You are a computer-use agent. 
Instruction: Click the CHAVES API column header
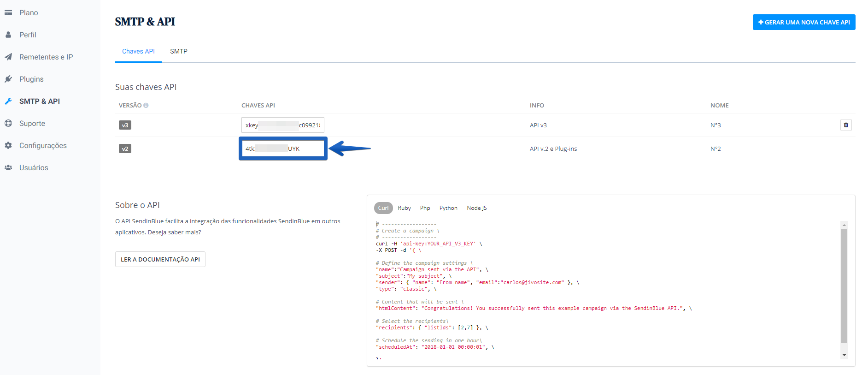258,106
